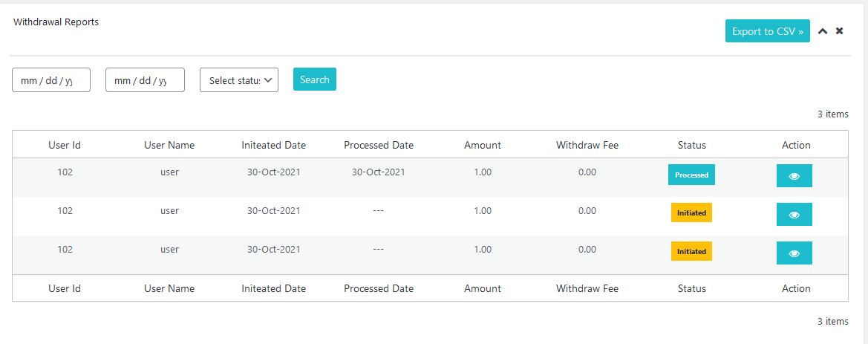Click the User Name header in table footer
The image size is (868, 344).
[169, 288]
